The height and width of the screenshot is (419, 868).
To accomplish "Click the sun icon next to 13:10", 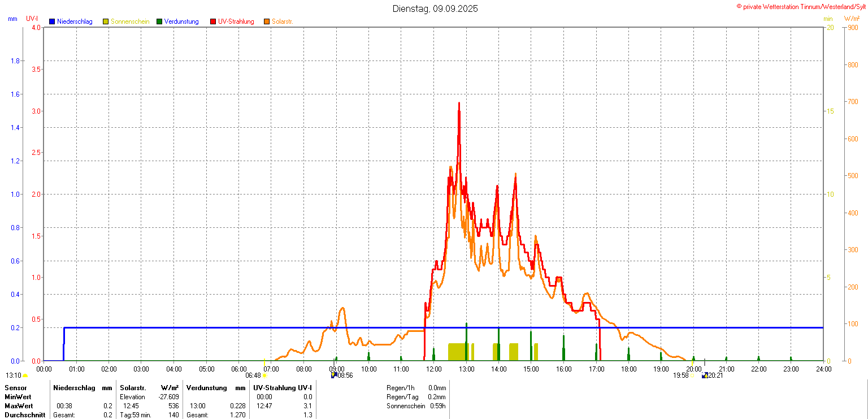I will pos(25,375).
